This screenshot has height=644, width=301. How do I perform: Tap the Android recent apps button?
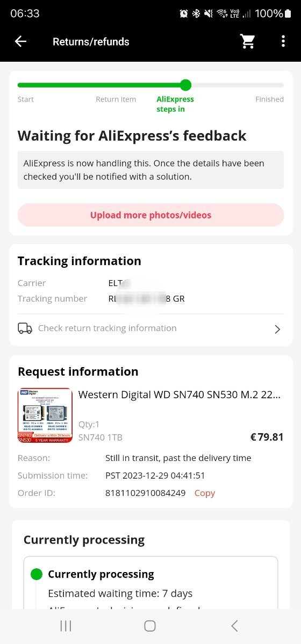tap(66, 626)
